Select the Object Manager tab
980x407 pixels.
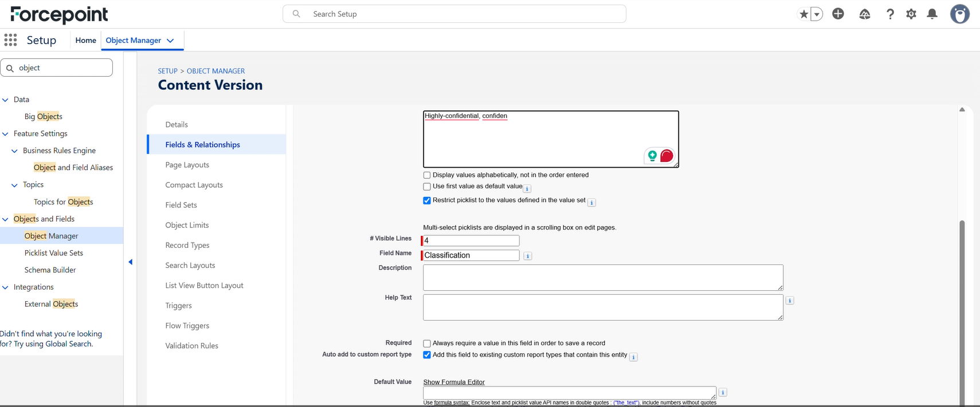[x=133, y=40]
